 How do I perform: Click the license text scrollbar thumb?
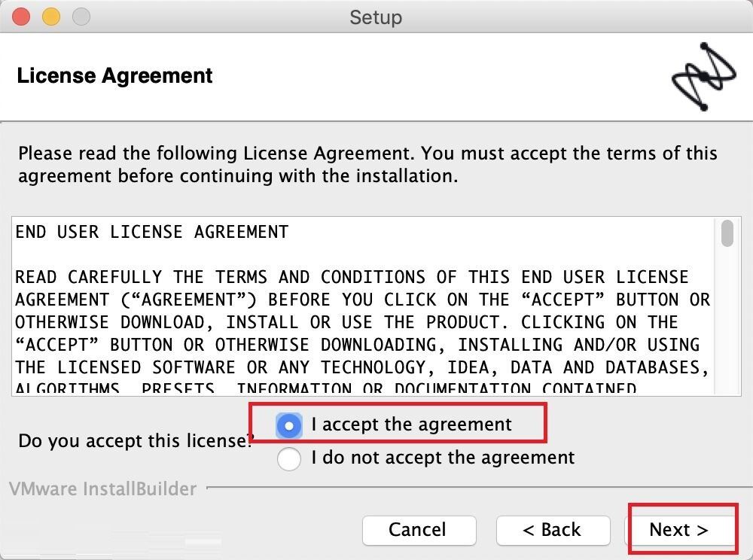727,233
